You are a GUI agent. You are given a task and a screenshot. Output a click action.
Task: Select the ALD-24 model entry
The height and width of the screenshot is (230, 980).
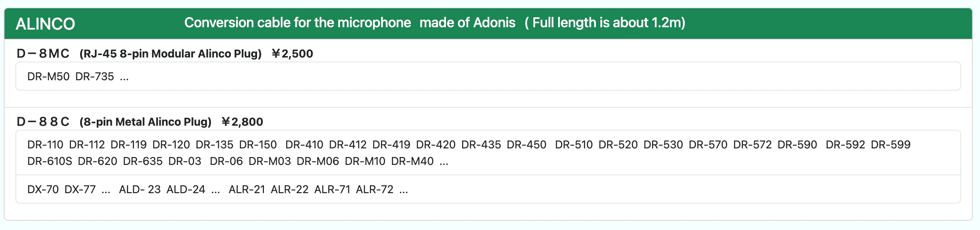pos(186,190)
